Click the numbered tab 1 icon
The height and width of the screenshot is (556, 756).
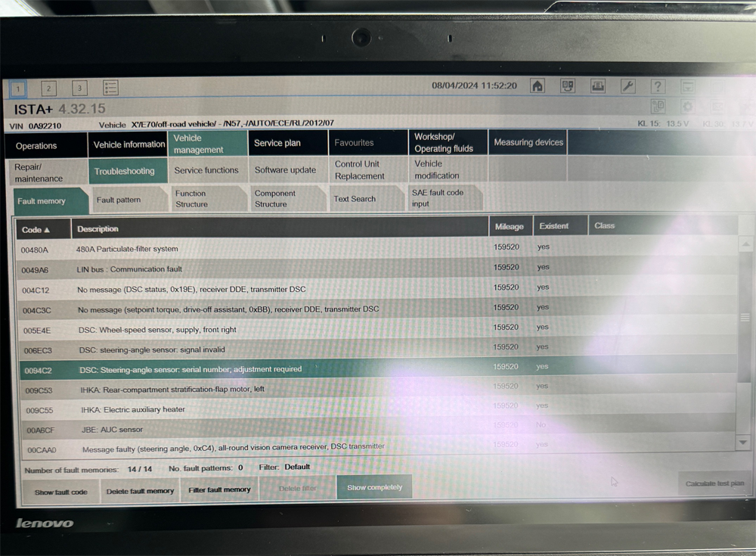(x=18, y=89)
